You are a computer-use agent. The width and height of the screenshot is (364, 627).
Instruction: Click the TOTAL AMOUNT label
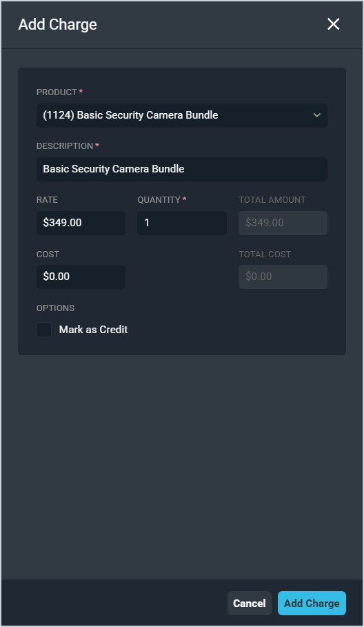272,199
